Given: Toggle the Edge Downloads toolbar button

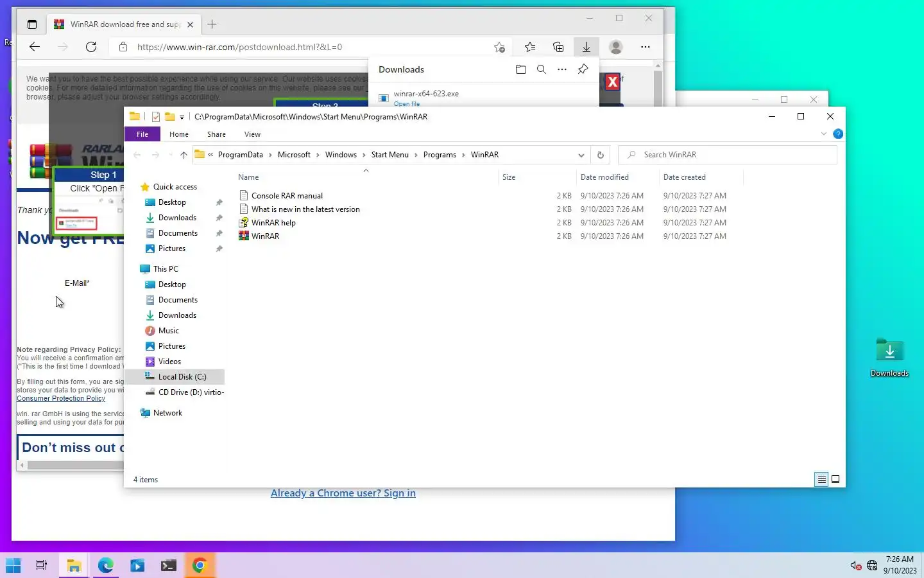Looking at the screenshot, I should (586, 47).
